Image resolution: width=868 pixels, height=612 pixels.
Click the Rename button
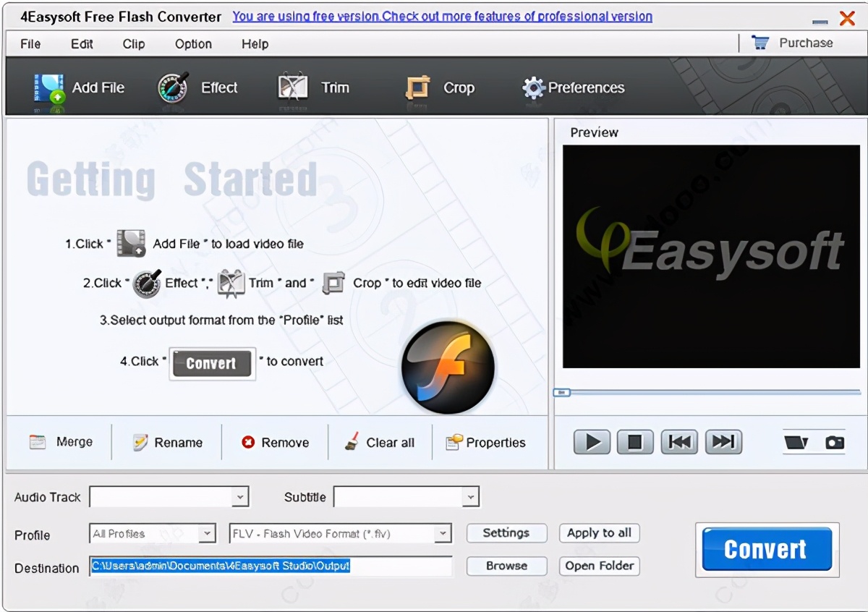[x=168, y=443]
